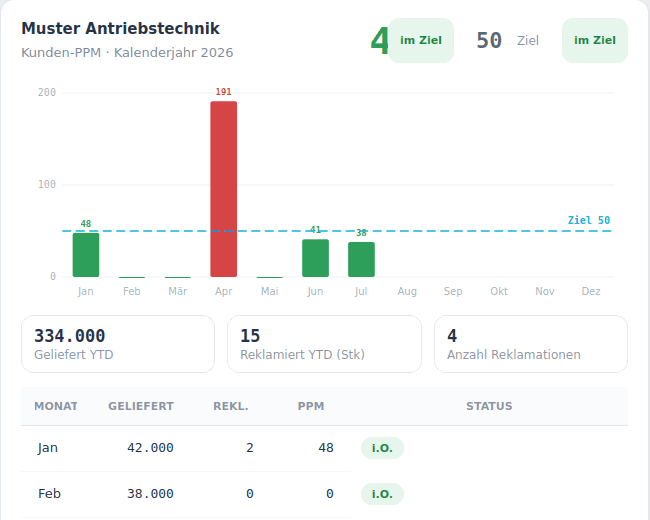Select the June bar labeled 41
Image resolution: width=650 pixels, height=520 pixels.
coord(315,258)
